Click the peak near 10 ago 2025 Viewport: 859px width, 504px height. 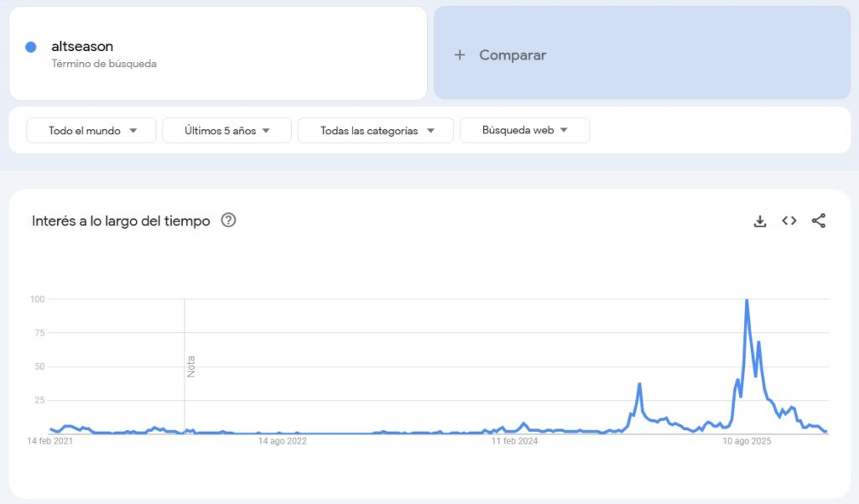point(747,302)
